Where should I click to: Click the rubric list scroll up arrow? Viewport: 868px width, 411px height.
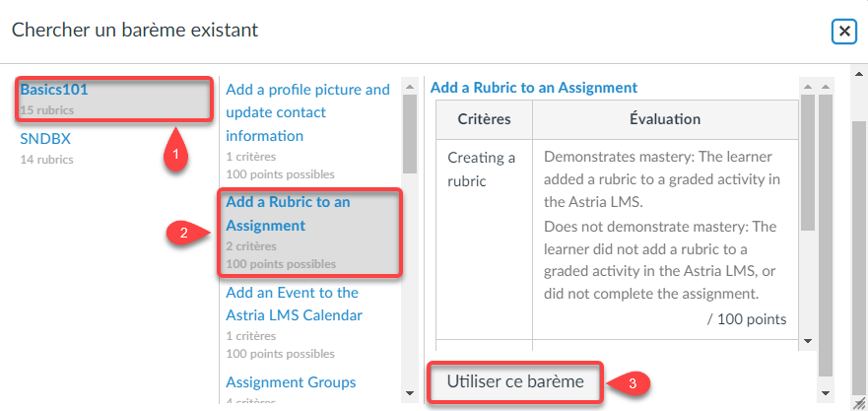point(410,87)
